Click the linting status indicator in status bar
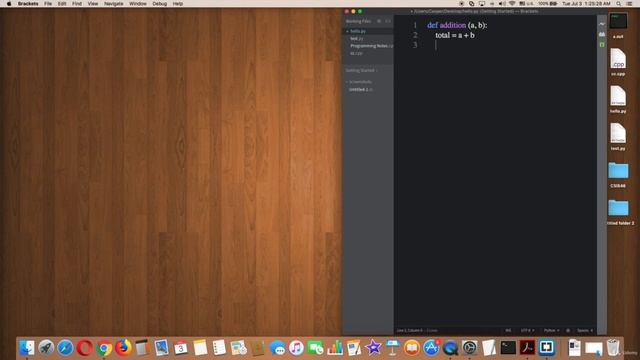 [x=568, y=331]
